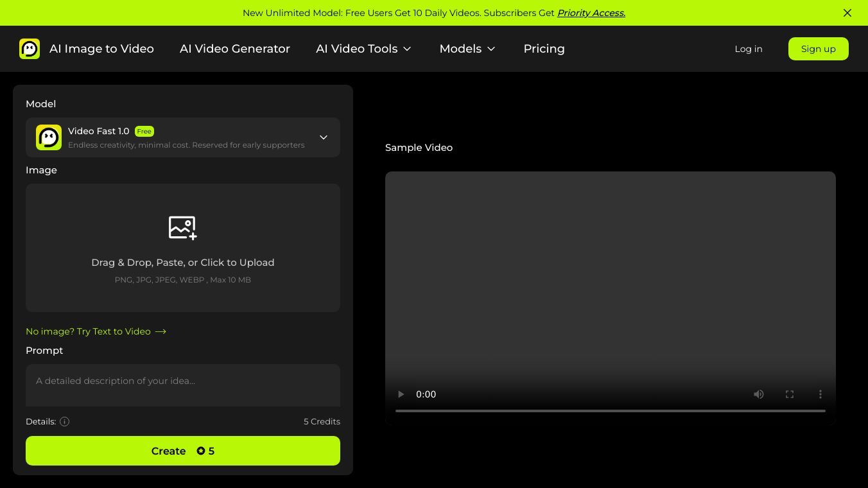868x488 pixels.
Task: Click the yellow ghost logo in navbar
Action: click(30, 49)
